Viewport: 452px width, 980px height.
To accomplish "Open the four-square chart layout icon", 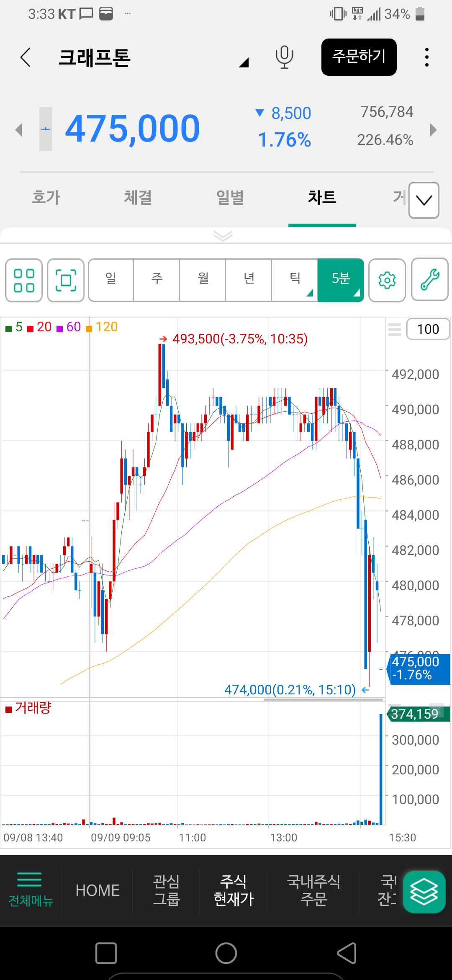I will (24, 280).
